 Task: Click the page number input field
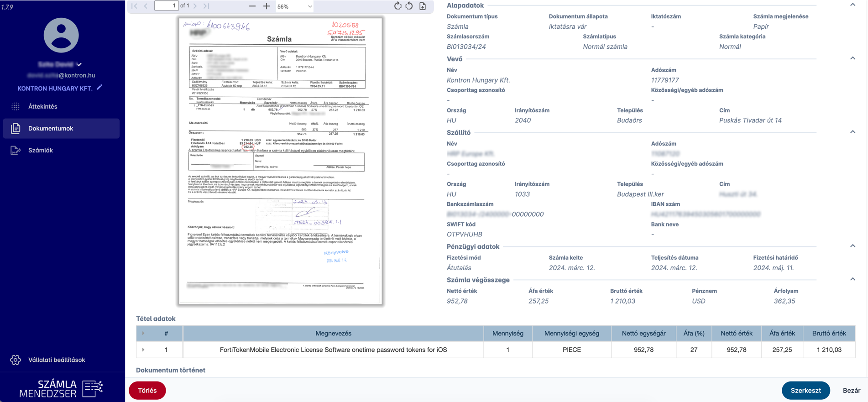coord(166,6)
